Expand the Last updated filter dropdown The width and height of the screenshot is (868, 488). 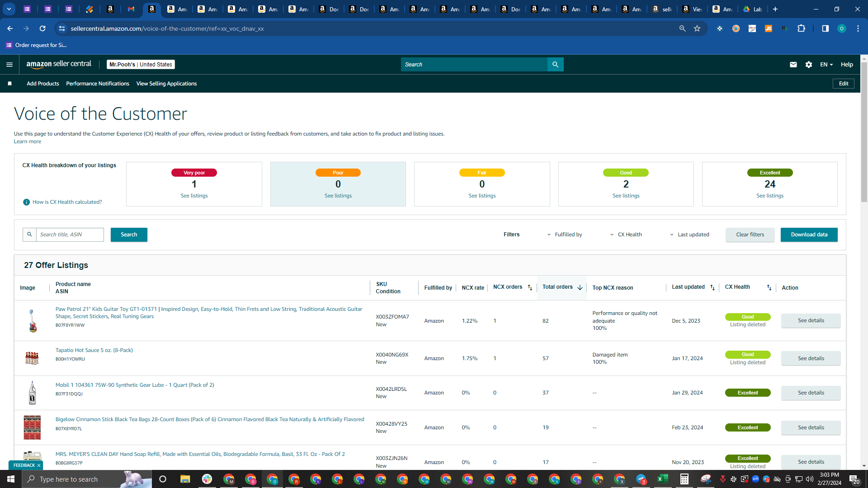click(689, 235)
